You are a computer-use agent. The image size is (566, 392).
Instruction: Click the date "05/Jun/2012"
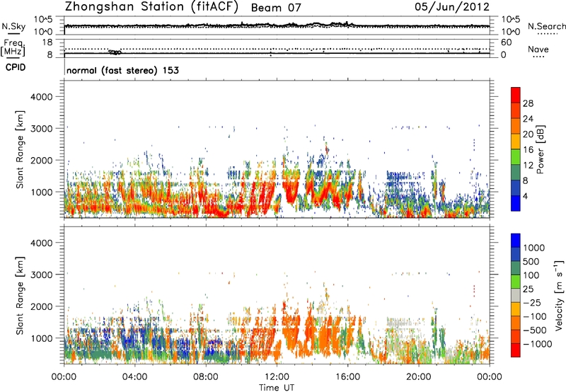[452, 7]
